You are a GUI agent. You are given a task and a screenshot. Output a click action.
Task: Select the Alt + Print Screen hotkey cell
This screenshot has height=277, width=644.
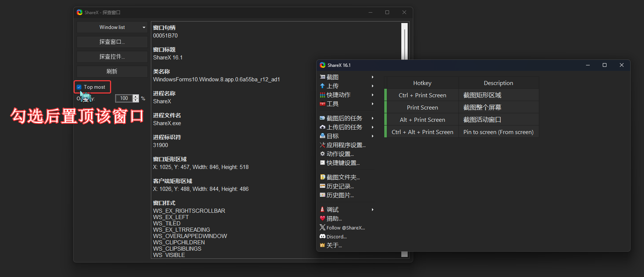(x=422, y=120)
